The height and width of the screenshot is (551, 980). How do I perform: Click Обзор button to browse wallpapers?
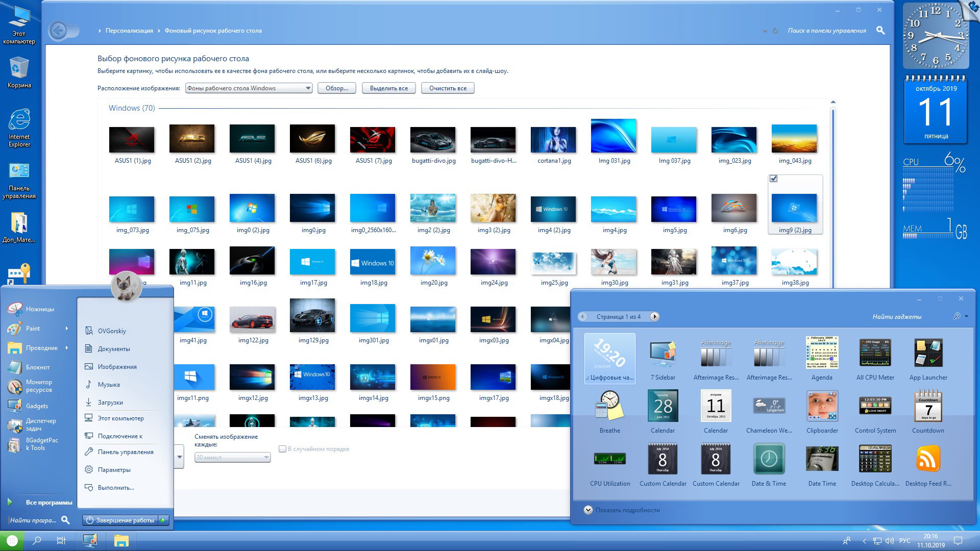click(335, 88)
